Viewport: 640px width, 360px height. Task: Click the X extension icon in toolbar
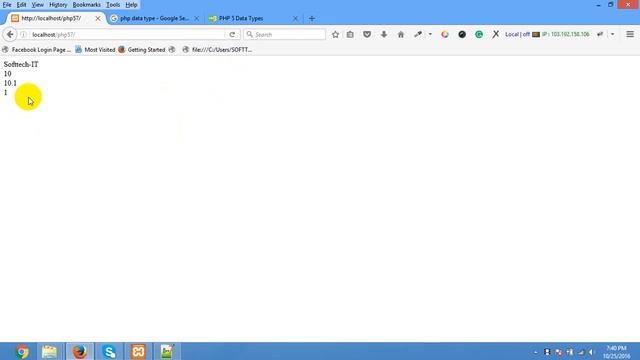click(496, 35)
